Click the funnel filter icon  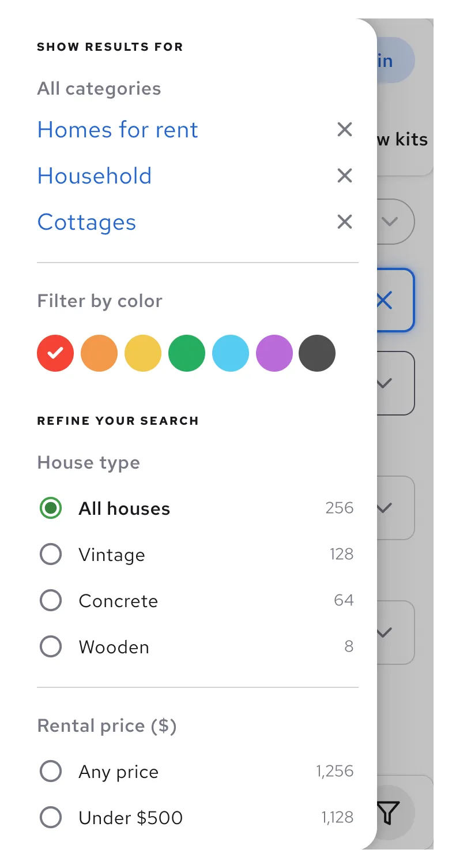click(x=389, y=813)
